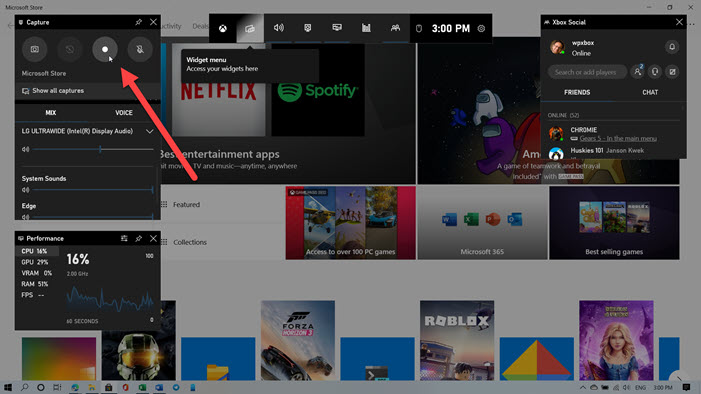Open File Explorer from taskbar

click(x=92, y=387)
